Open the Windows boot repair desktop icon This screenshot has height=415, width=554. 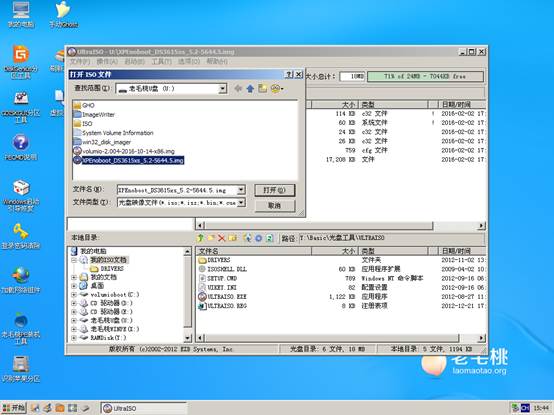[20, 196]
